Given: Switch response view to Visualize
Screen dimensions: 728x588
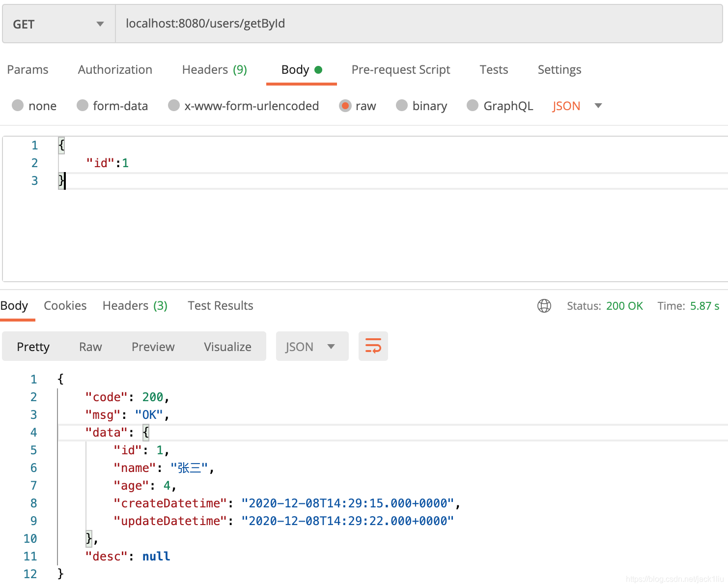Looking at the screenshot, I should click(227, 347).
